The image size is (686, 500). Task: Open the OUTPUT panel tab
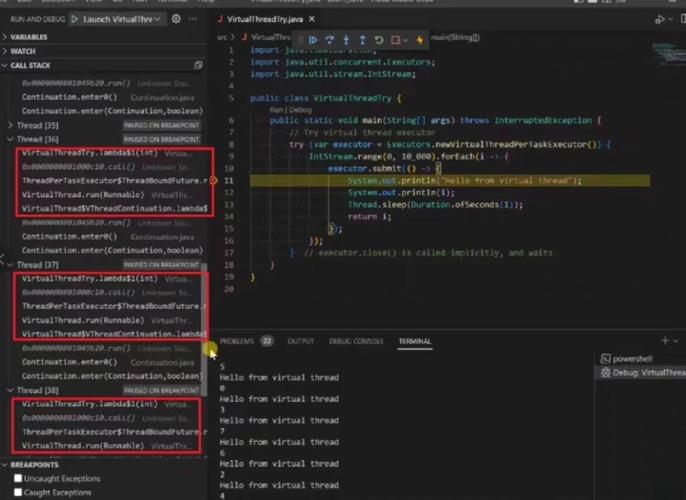click(301, 341)
